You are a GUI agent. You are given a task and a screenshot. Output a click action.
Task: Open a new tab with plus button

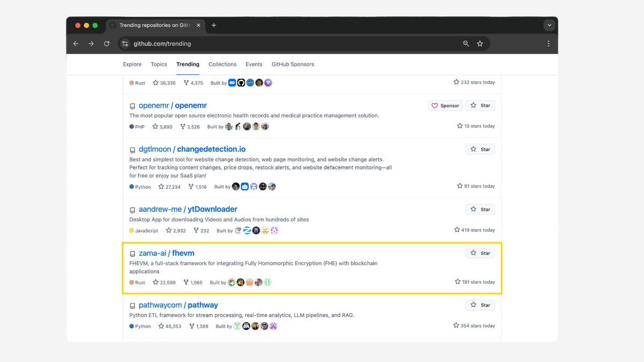[214, 25]
